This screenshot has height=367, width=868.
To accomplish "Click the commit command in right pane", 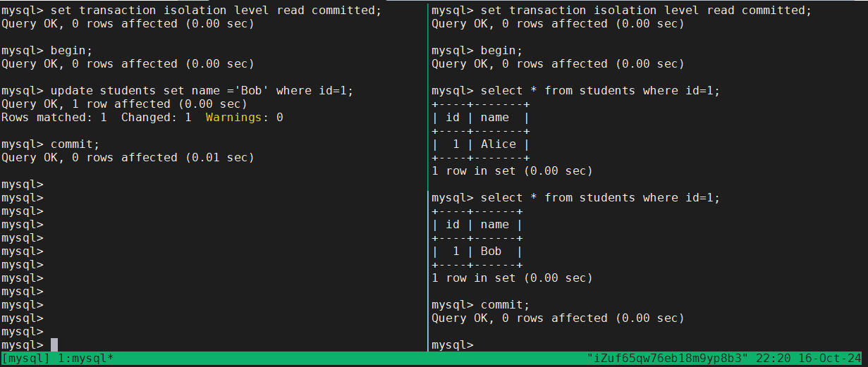I will (x=505, y=304).
